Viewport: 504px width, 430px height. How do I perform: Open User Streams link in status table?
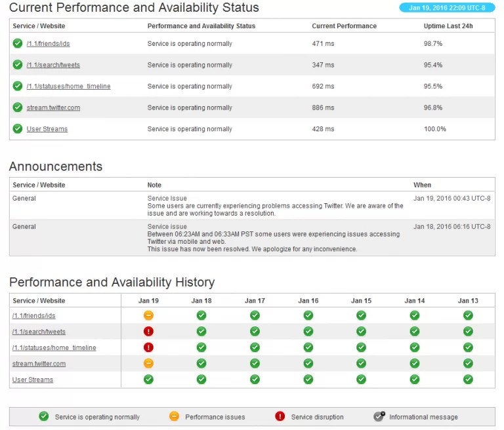click(x=47, y=129)
